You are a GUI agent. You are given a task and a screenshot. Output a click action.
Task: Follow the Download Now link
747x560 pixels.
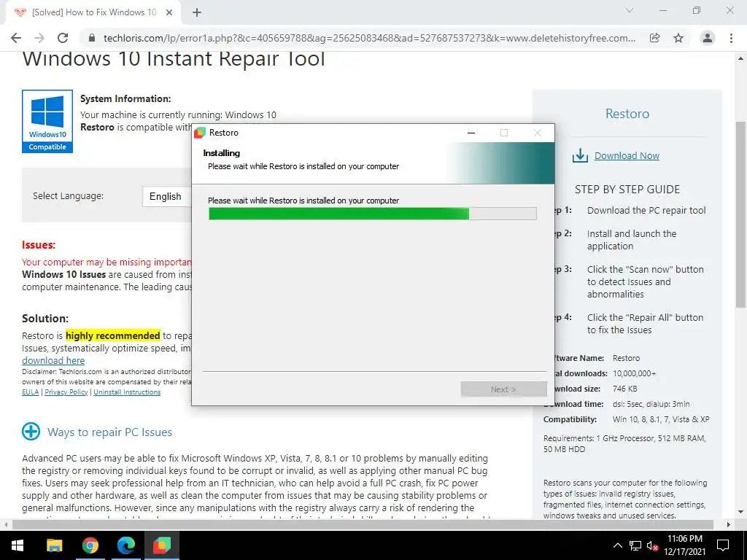coord(627,156)
